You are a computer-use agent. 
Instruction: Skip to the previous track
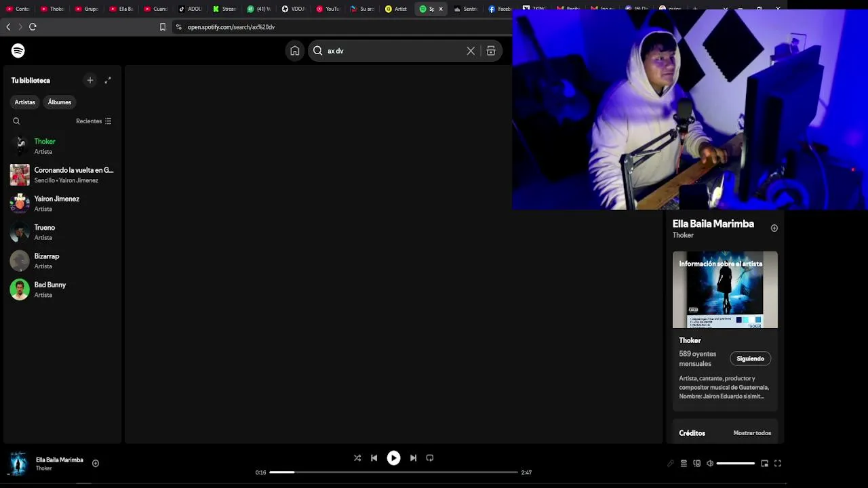(374, 458)
